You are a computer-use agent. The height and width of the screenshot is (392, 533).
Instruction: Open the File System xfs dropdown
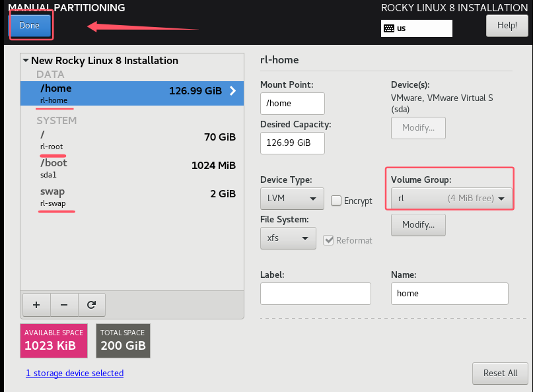288,238
